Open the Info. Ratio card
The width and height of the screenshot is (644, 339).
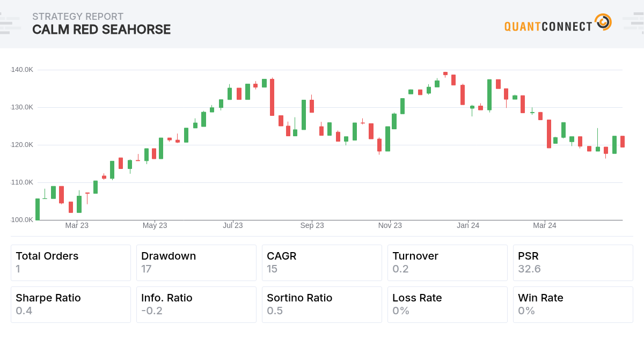tap(196, 305)
